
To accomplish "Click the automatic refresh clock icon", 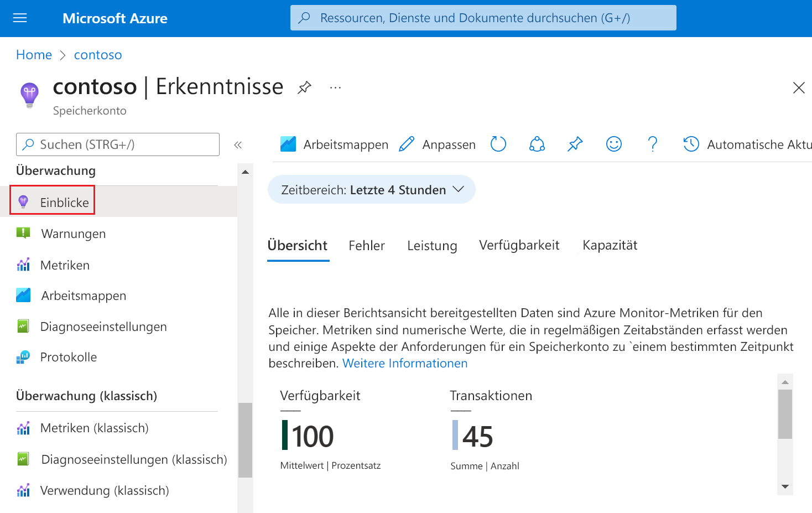I will (x=691, y=144).
